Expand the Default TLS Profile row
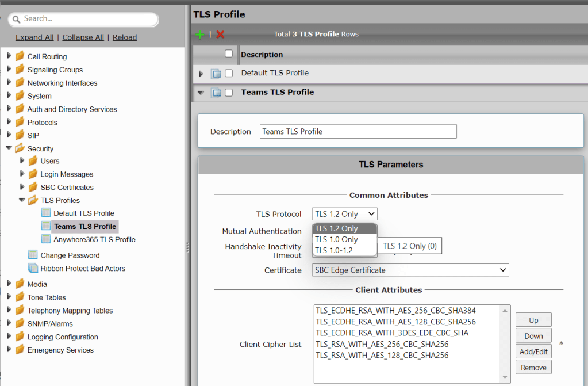The image size is (588, 386). click(201, 74)
